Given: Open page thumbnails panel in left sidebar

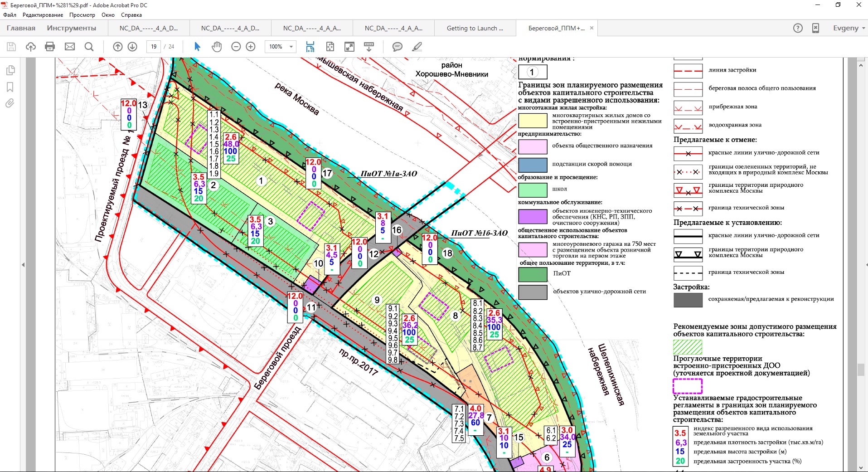Looking at the screenshot, I should (x=10, y=70).
